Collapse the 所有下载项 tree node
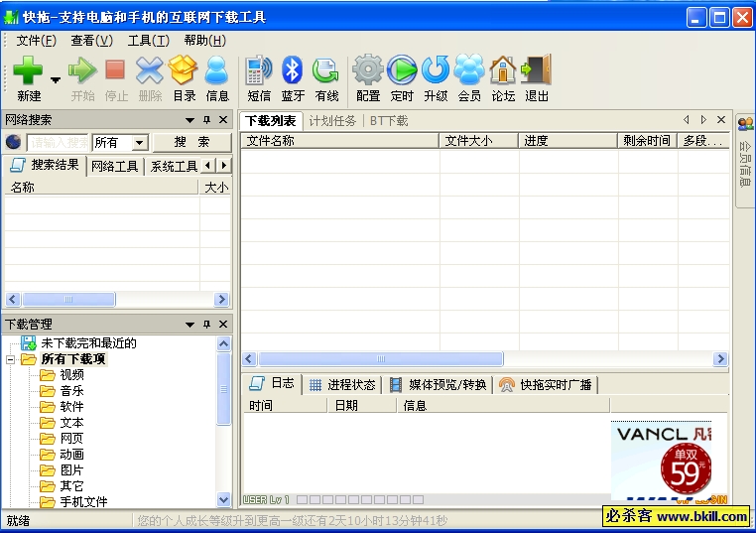This screenshot has height=533, width=756. click(11, 359)
